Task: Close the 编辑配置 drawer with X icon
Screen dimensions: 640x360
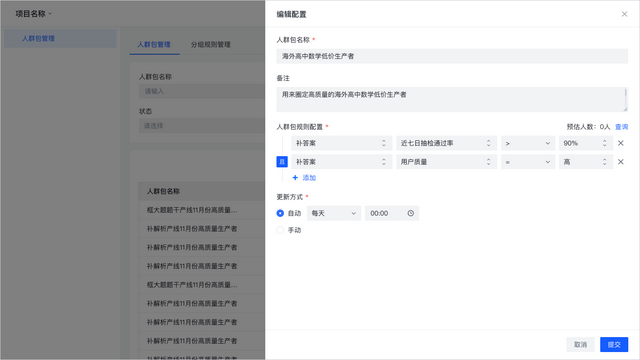Action: tap(624, 14)
